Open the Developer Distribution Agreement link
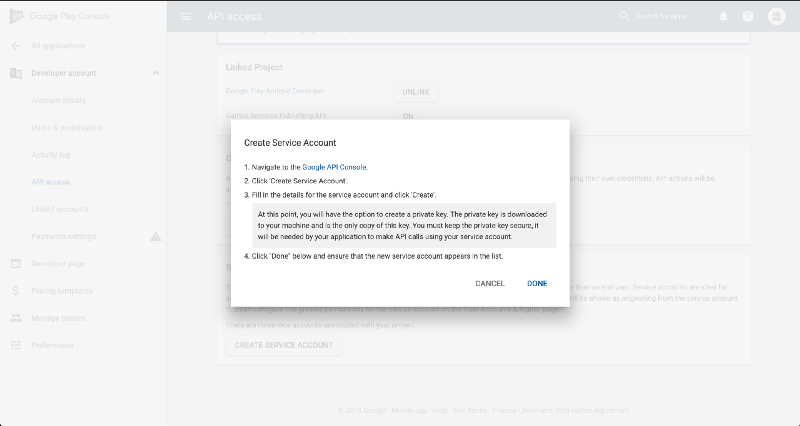This screenshot has height=426, width=800. 575,410
